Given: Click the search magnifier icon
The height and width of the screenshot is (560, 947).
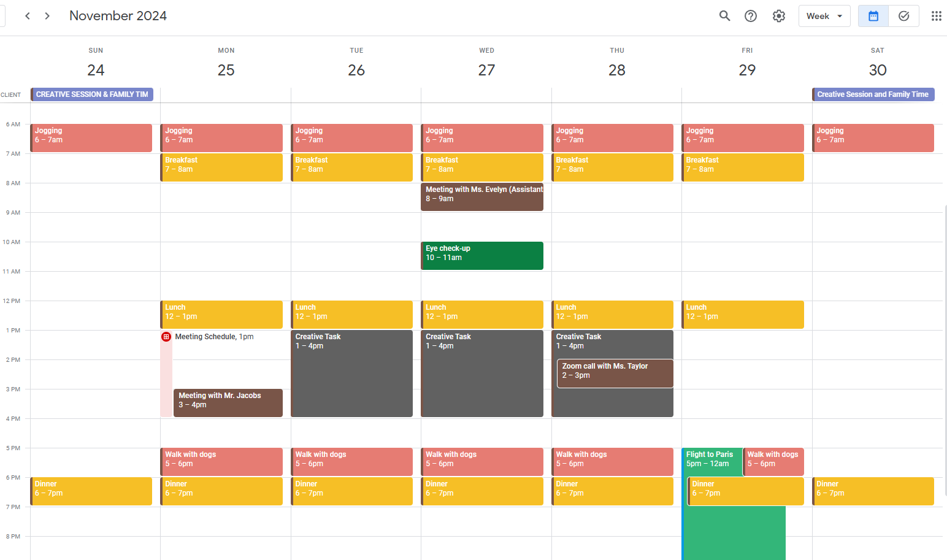Looking at the screenshot, I should 724,16.
